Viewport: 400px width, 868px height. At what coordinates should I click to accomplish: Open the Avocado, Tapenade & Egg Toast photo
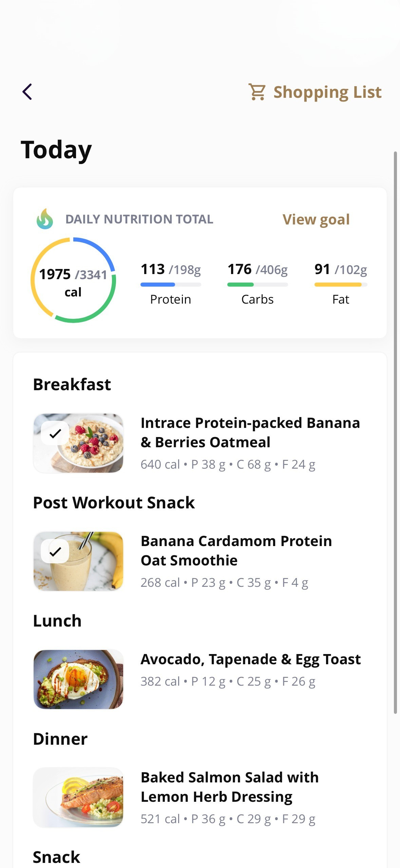coord(78,679)
